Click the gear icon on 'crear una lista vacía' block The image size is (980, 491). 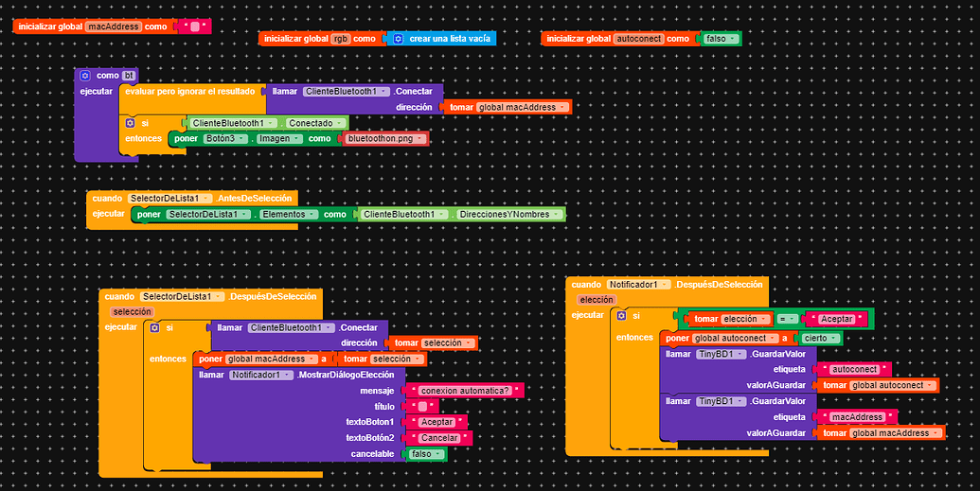(x=398, y=39)
